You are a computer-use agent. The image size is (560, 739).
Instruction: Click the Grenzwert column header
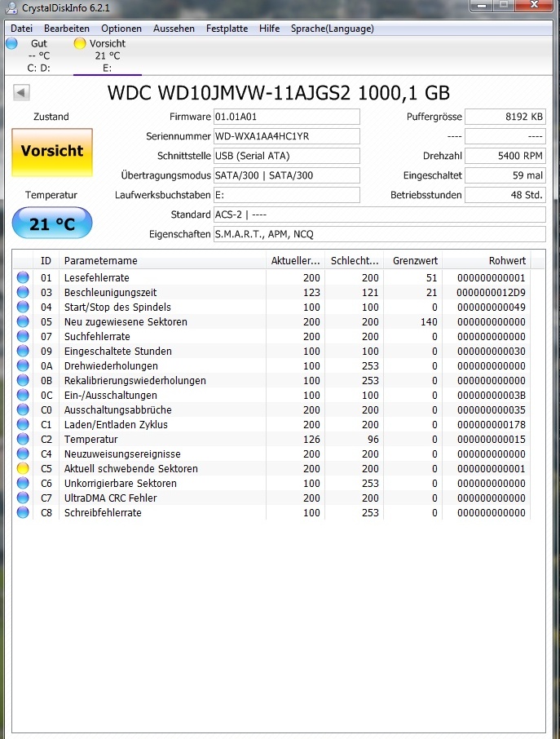[x=413, y=261]
